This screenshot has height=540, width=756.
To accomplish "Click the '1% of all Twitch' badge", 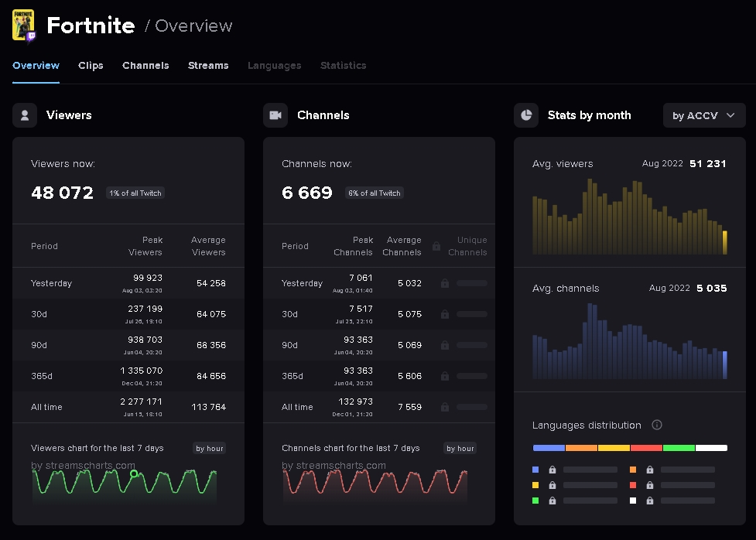I will [x=135, y=193].
